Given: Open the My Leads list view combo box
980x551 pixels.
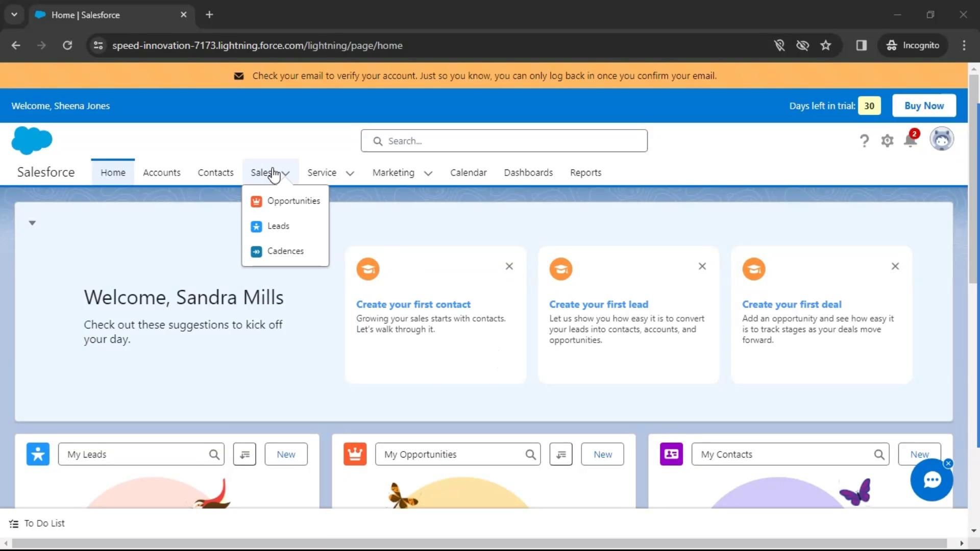Looking at the screenshot, I should (x=141, y=454).
